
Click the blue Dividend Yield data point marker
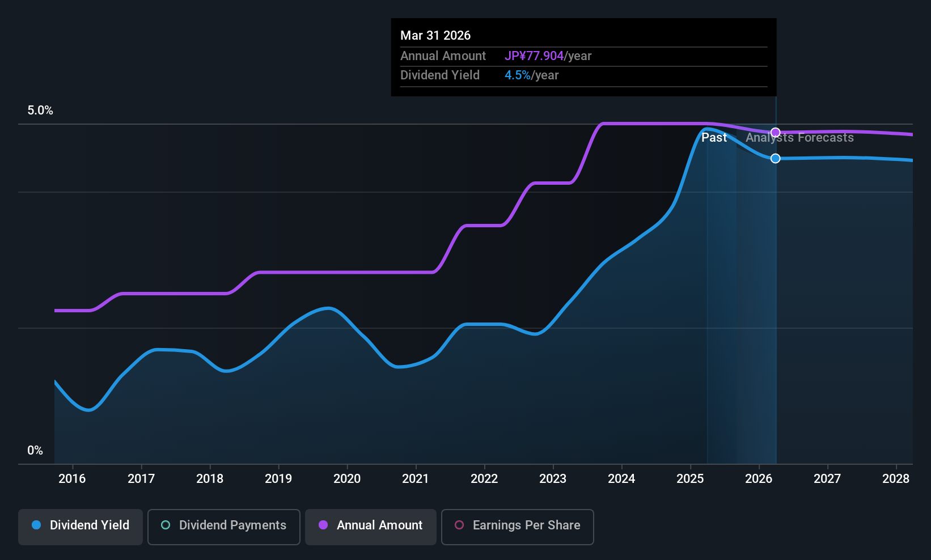click(x=776, y=158)
